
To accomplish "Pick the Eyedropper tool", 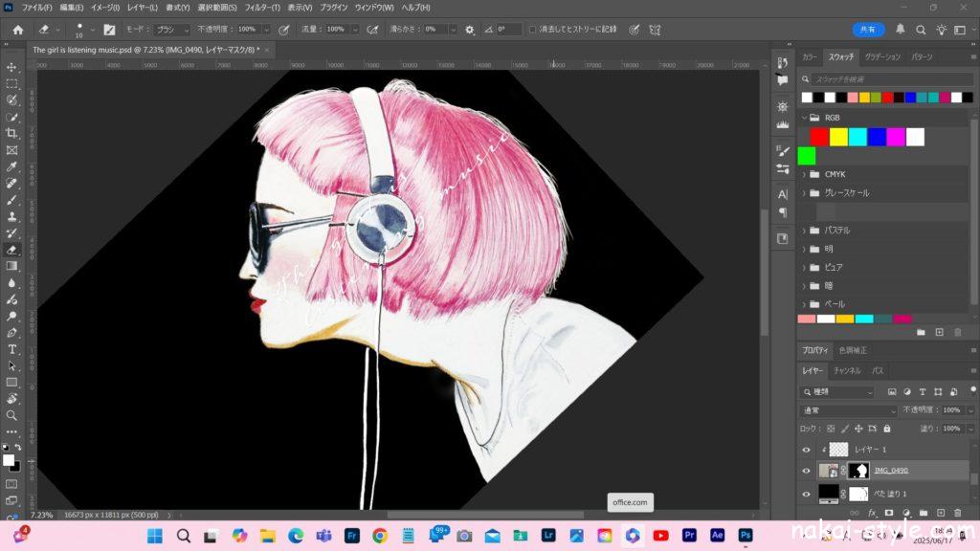I will 12,166.
